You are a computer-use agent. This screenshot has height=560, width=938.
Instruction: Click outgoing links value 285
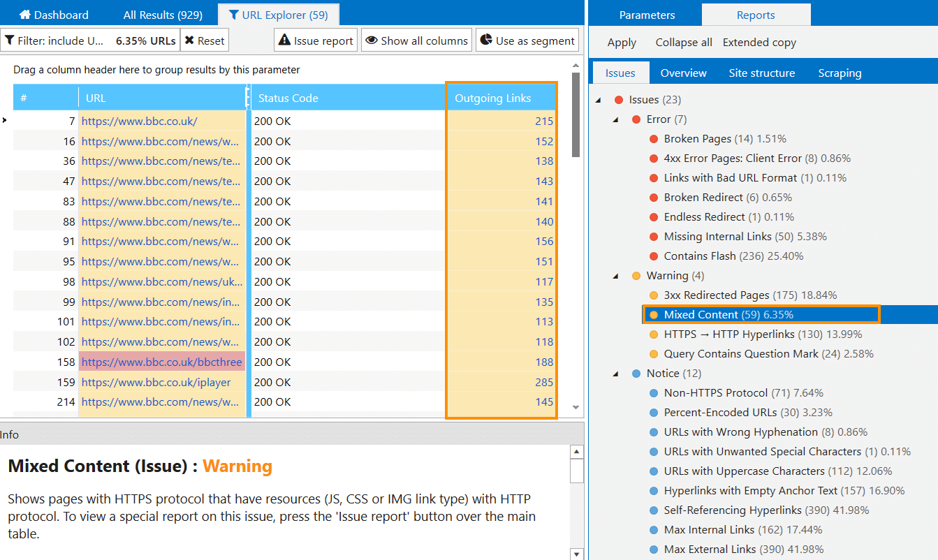(x=544, y=382)
